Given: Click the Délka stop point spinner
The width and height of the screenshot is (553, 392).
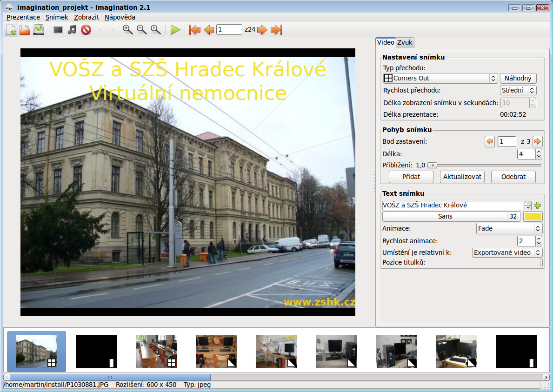Looking at the screenshot, I should (529, 154).
